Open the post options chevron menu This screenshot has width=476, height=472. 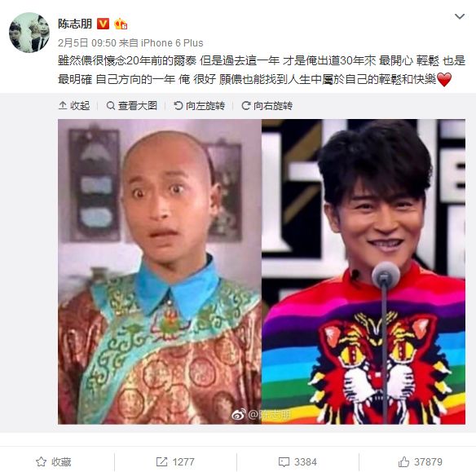point(460,16)
